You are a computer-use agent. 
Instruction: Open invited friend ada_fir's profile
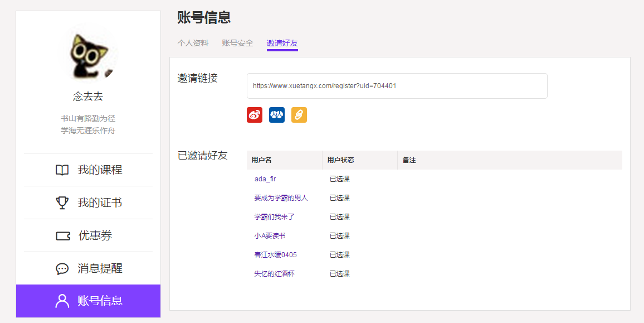point(266,179)
